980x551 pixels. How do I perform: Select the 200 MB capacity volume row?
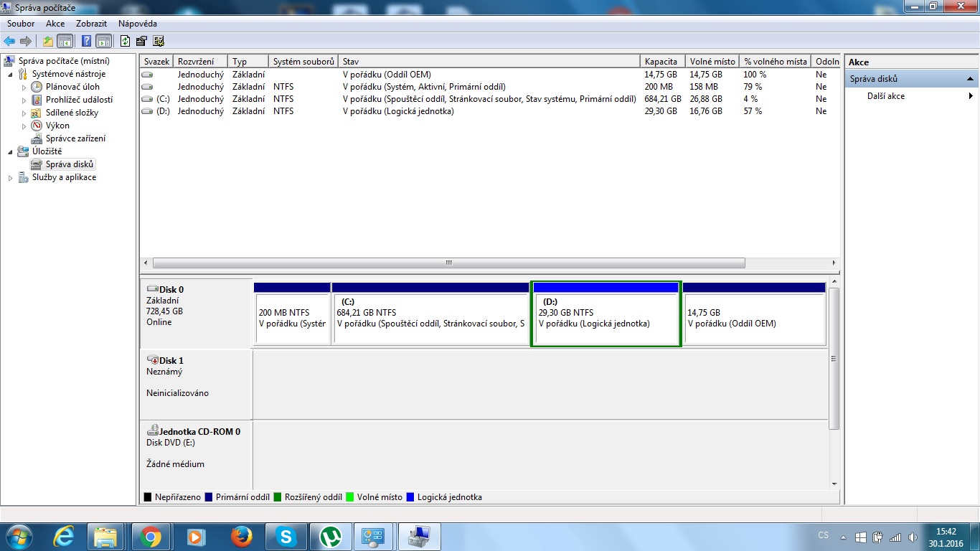pyautogui.click(x=489, y=87)
